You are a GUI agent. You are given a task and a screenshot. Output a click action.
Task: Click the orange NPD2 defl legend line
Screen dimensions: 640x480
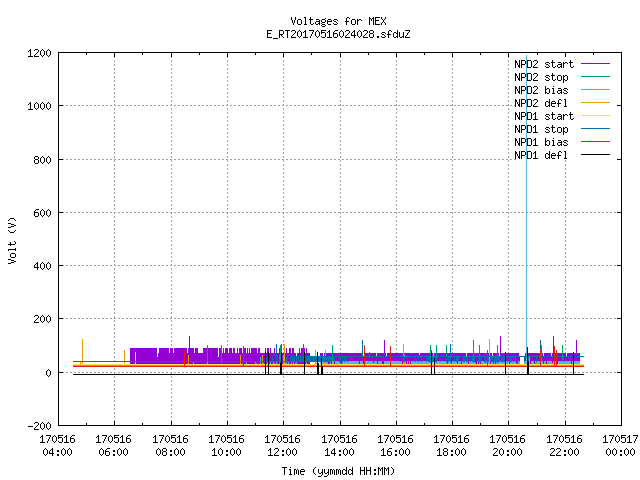coord(595,103)
